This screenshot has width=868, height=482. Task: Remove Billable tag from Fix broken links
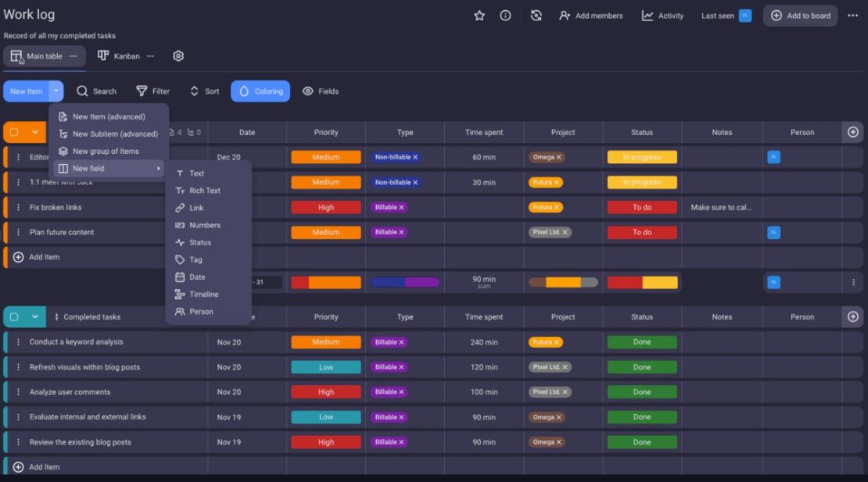401,207
